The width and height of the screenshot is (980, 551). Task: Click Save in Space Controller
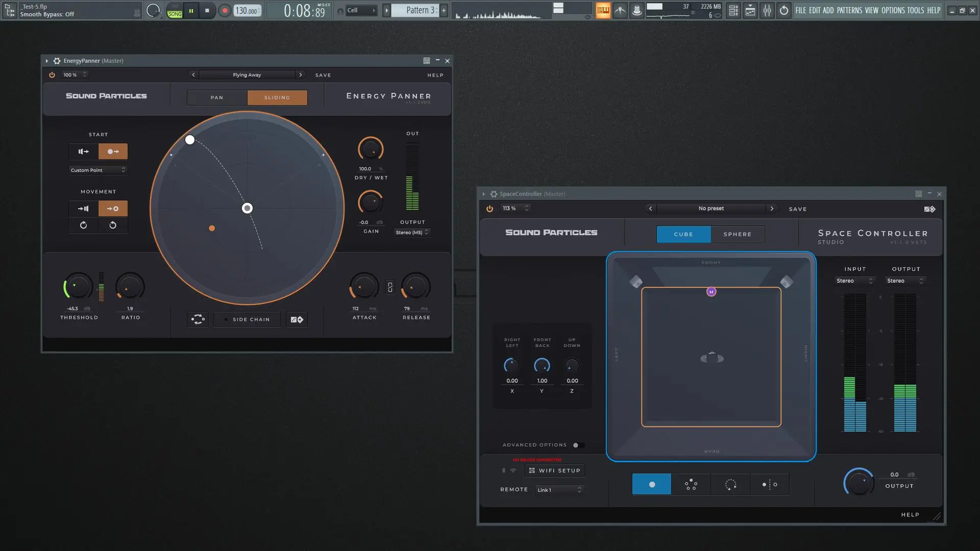pyautogui.click(x=797, y=209)
